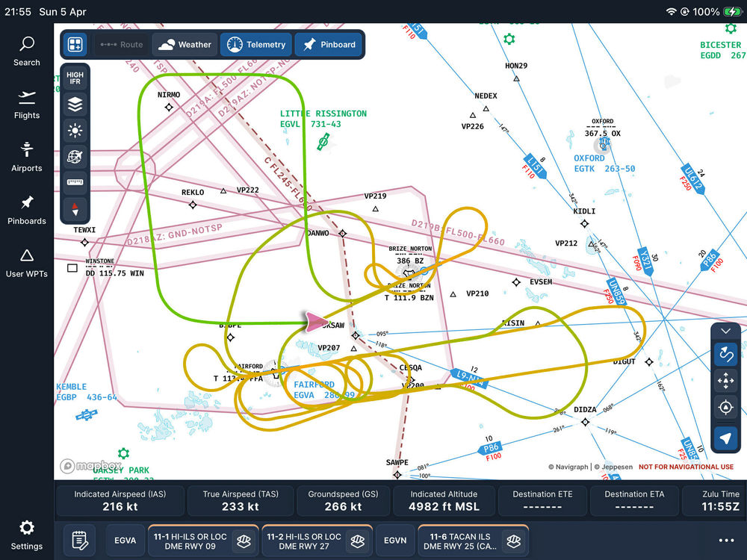Expand more options with three-dots button
The width and height of the screenshot is (747, 560).
tap(726, 541)
